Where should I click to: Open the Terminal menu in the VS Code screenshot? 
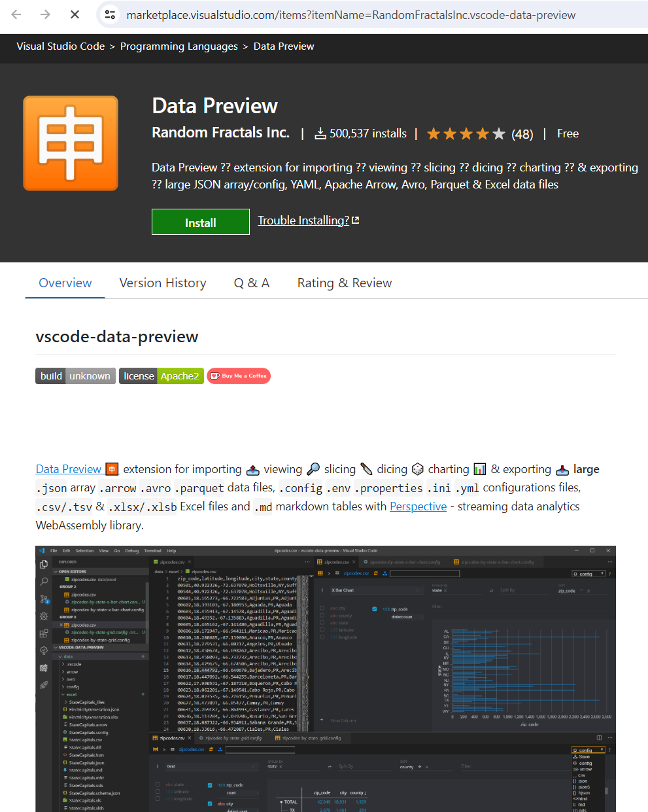coord(152,550)
